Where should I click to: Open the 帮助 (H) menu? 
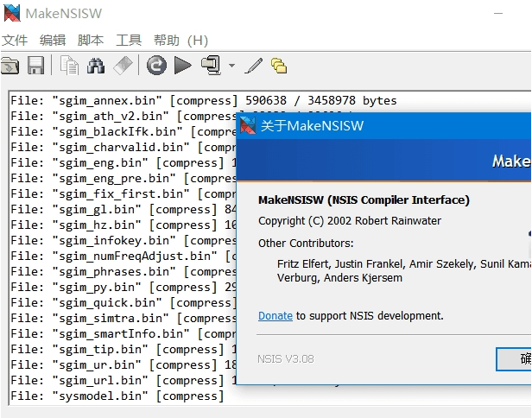pos(180,41)
